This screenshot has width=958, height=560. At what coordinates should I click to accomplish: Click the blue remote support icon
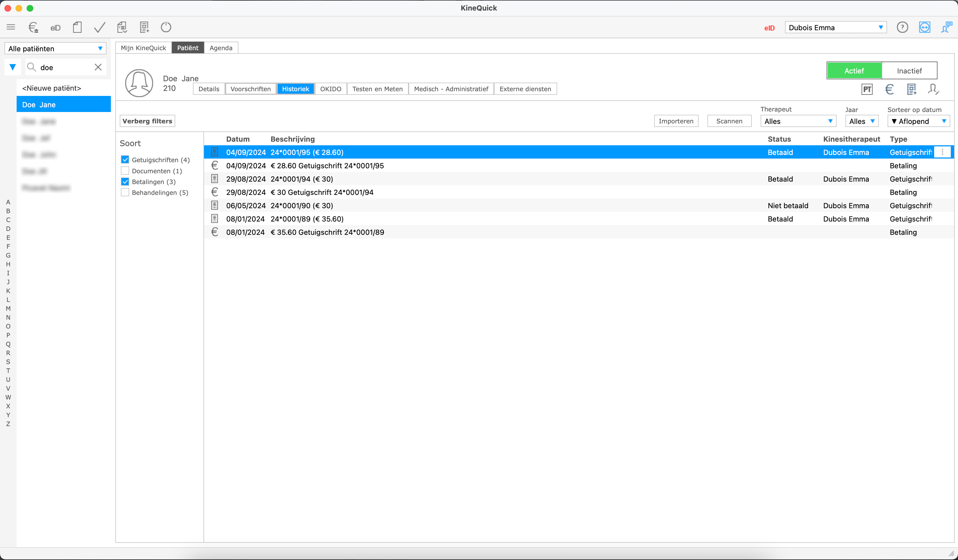click(x=924, y=27)
